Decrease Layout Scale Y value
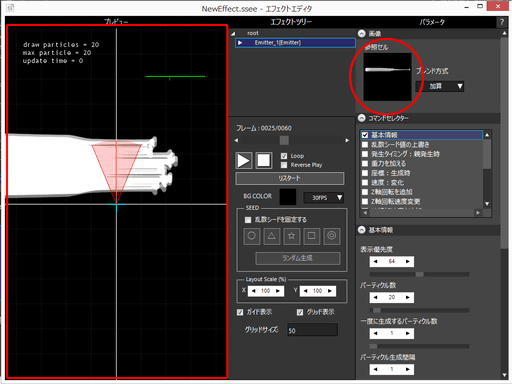This screenshot has width=512, height=384. click(x=305, y=291)
